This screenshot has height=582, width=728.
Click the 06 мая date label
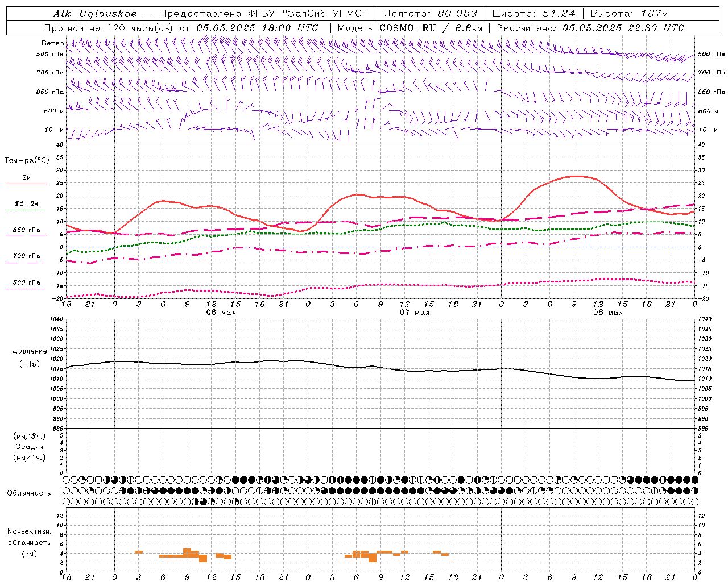pos(221,313)
